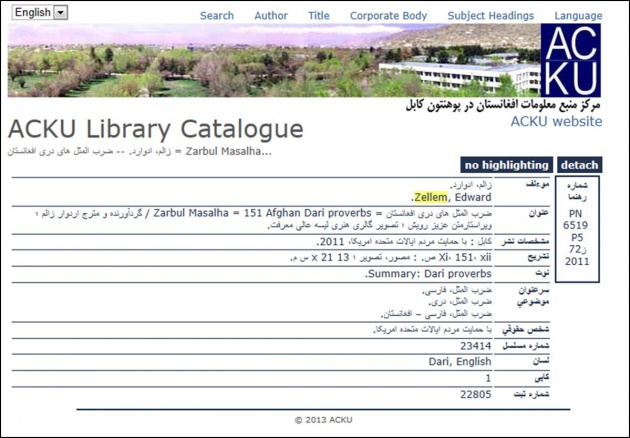
Task: Click the highlighted Zellem author name
Action: [430, 197]
